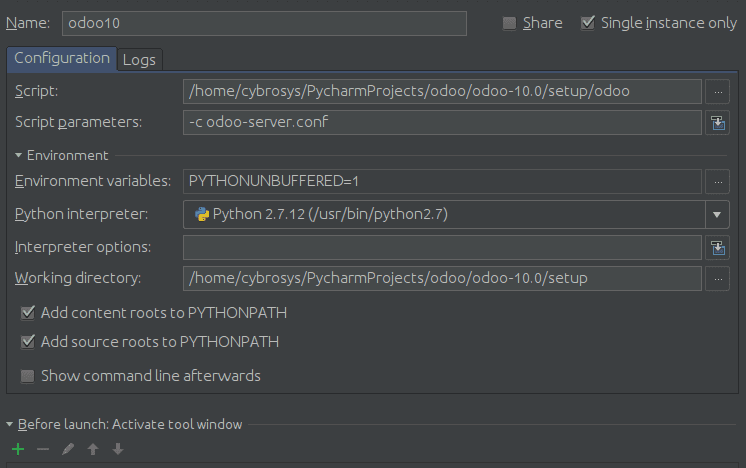Switch to the Logs tab
The height and width of the screenshot is (468, 746).
point(139,60)
